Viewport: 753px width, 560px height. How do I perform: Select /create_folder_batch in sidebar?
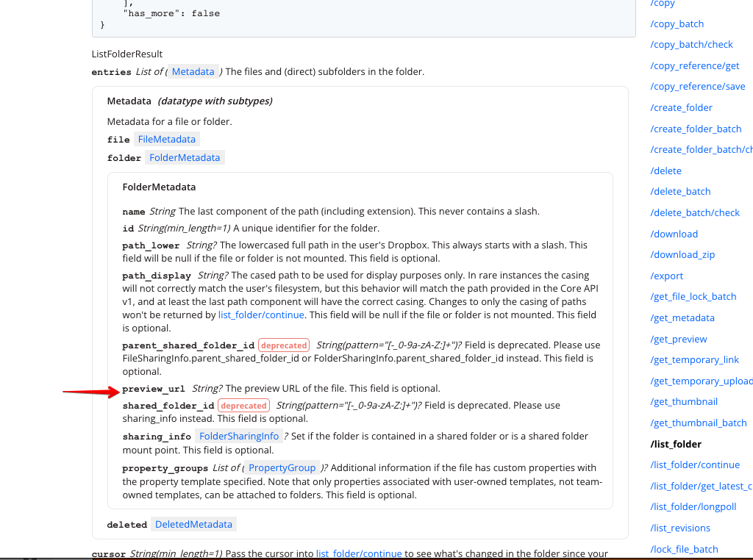[696, 129]
